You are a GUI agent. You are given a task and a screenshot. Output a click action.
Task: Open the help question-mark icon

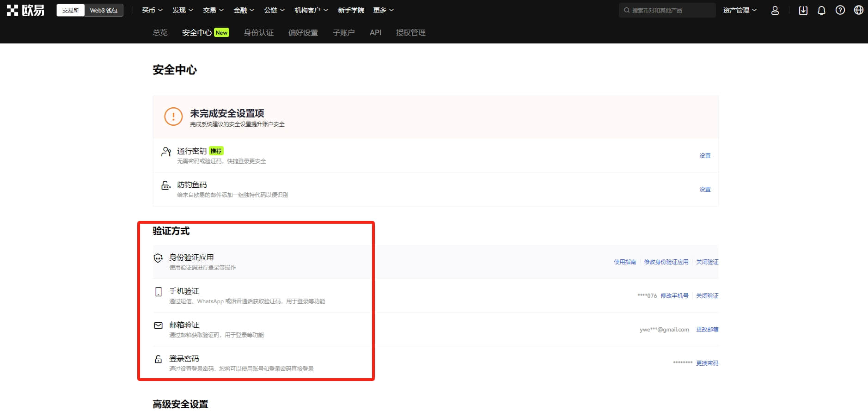click(x=840, y=10)
